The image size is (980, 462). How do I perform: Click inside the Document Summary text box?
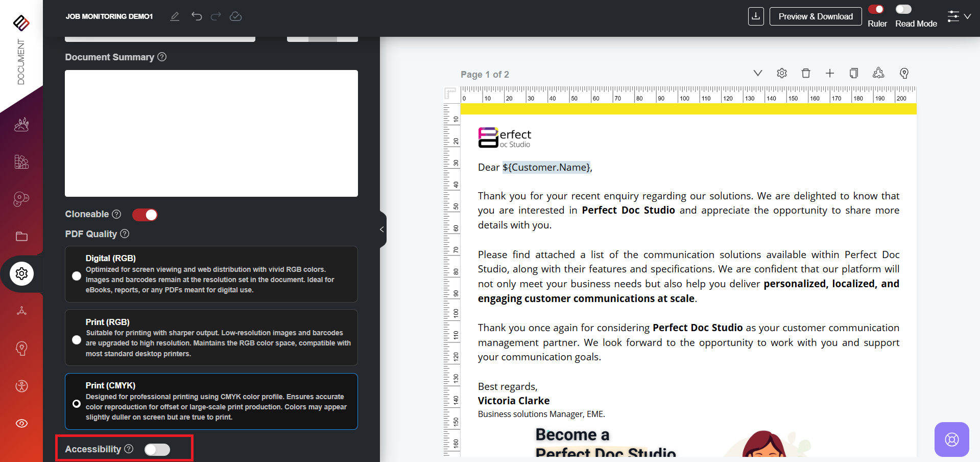tap(211, 133)
